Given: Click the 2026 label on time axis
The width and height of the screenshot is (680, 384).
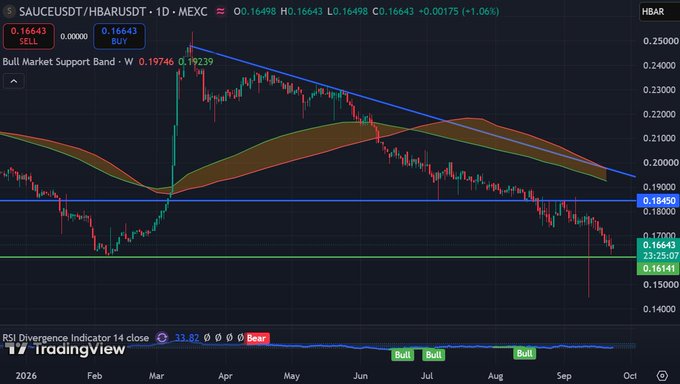Looking at the screenshot, I should [x=26, y=376].
